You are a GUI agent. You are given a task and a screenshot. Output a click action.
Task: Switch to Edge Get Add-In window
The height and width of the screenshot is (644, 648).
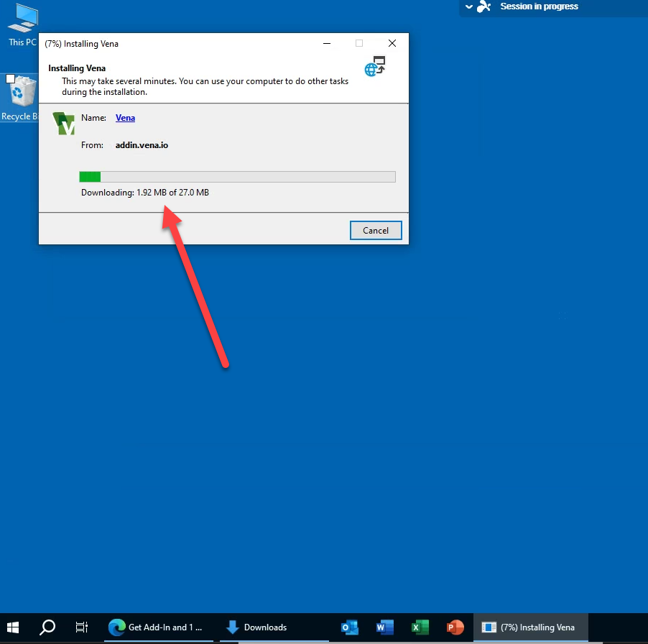159,627
